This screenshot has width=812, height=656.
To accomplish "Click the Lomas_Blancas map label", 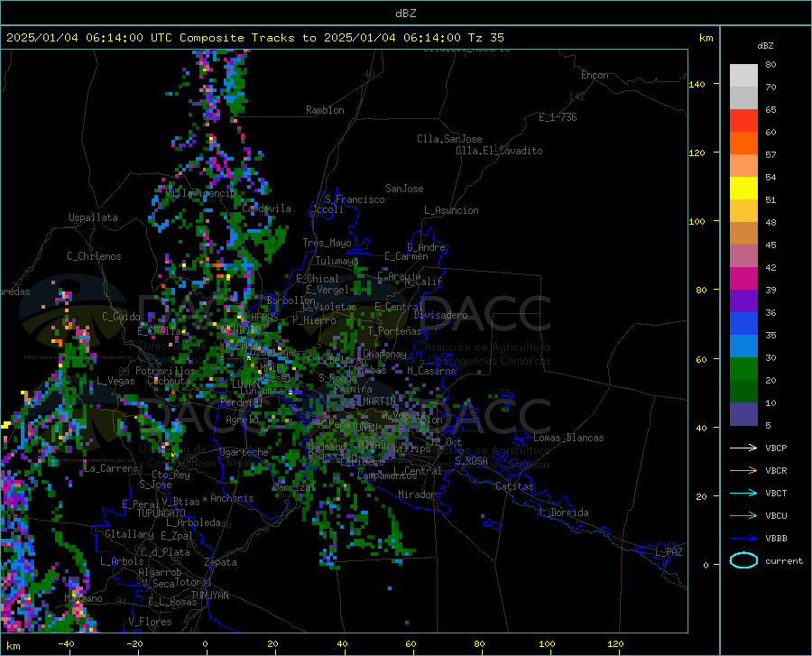I will click(x=568, y=438).
